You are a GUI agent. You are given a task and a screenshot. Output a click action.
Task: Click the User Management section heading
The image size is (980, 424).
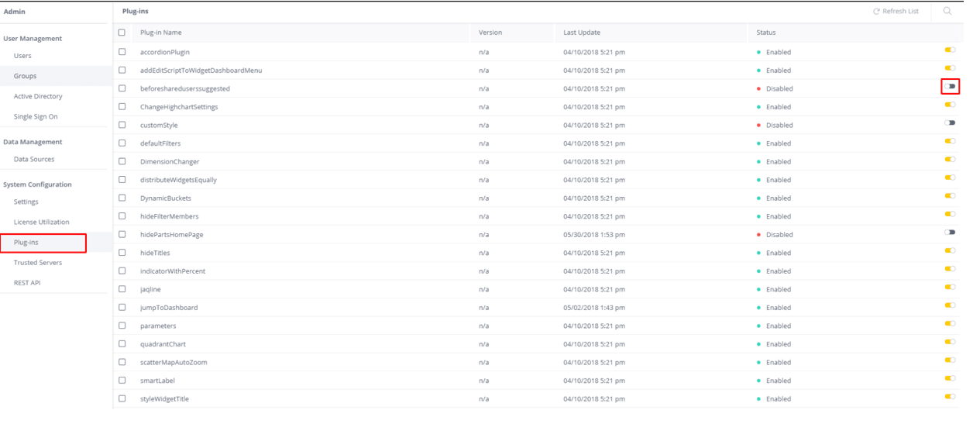tap(33, 38)
